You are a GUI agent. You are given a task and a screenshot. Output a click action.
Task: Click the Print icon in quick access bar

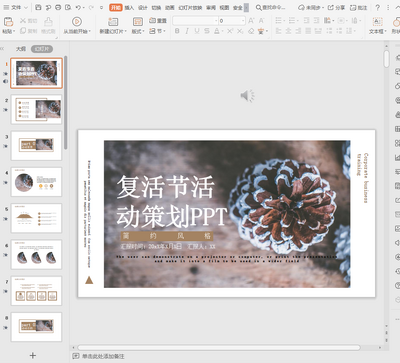(58, 7)
